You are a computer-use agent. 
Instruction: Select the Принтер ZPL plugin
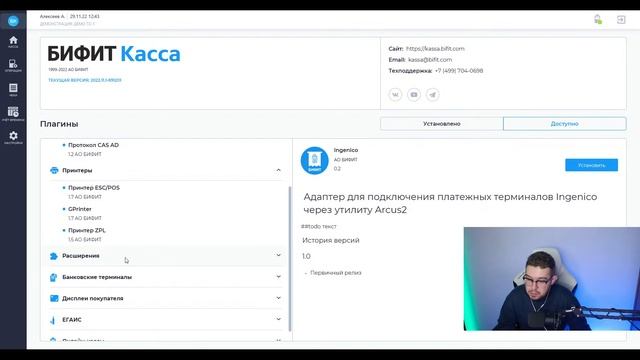tap(87, 230)
